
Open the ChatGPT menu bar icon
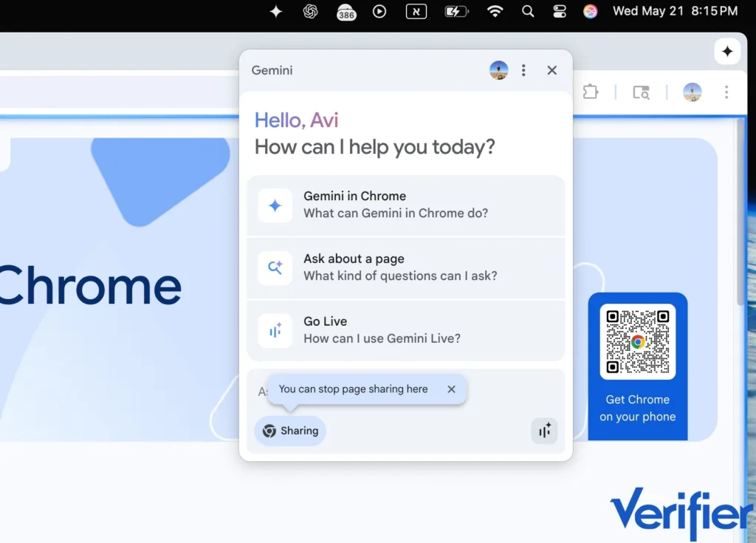click(311, 11)
